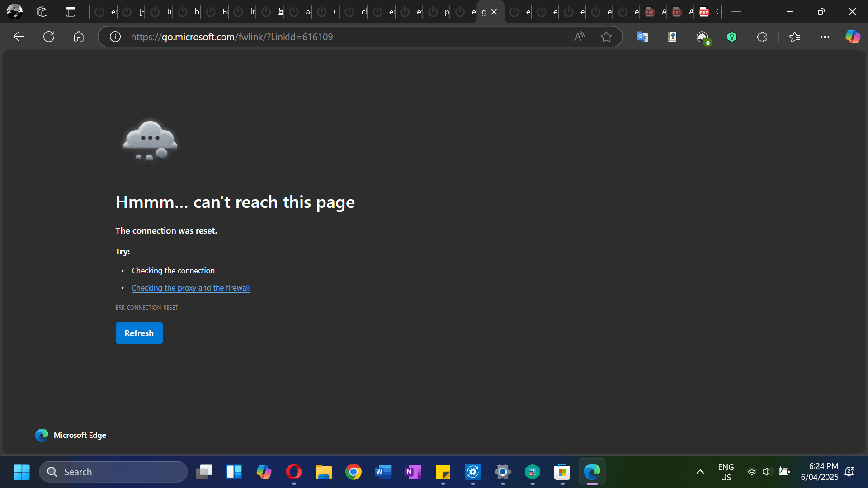This screenshot has width=868, height=488.
Task: Open the Favorites list icon
Action: [795, 37]
